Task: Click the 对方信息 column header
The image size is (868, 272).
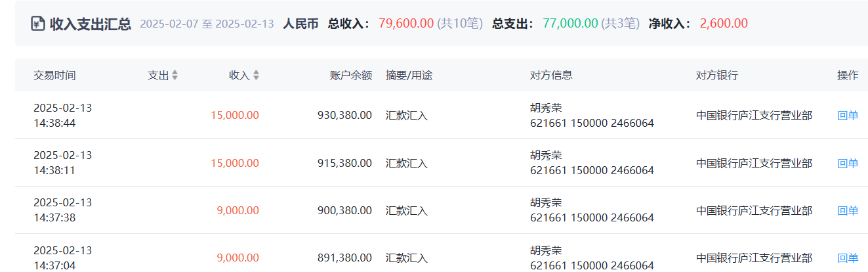Action: pos(550,76)
